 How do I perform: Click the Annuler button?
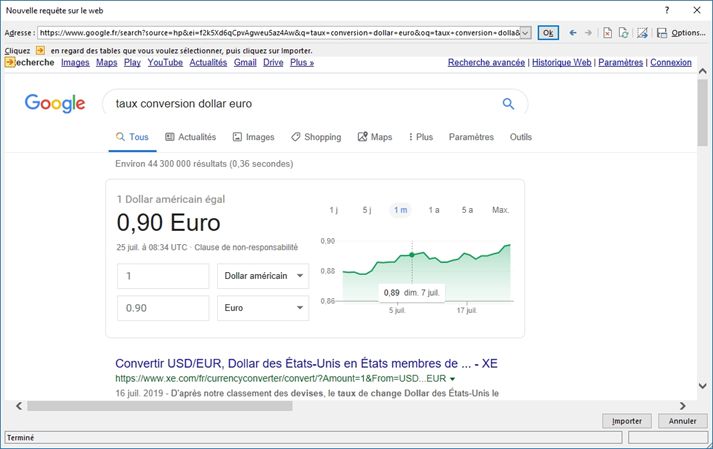pos(683,421)
